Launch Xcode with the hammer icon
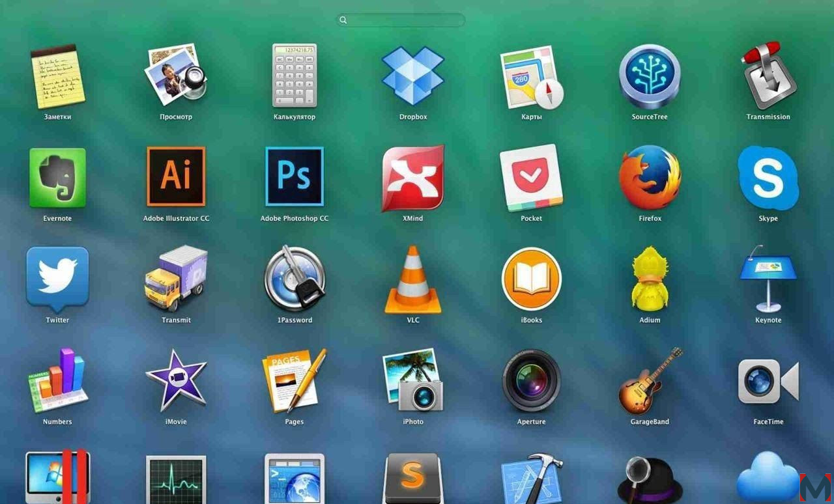Image resolution: width=834 pixels, height=504 pixels. (532, 478)
